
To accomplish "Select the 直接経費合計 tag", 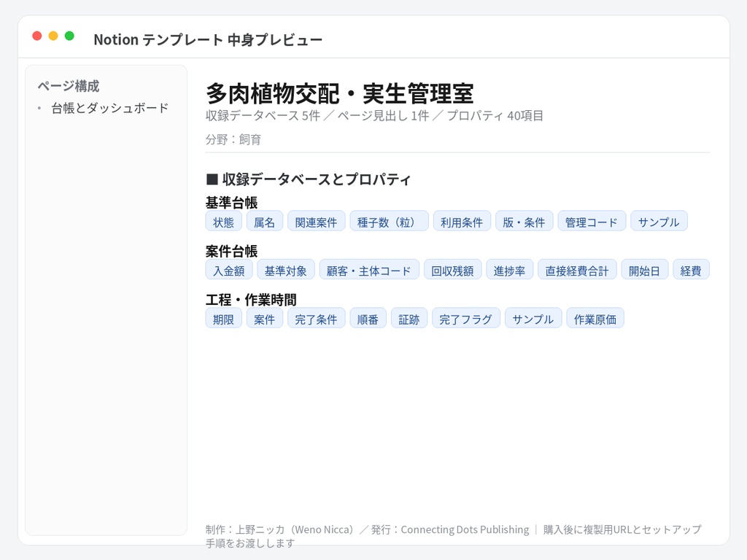I will (577, 270).
